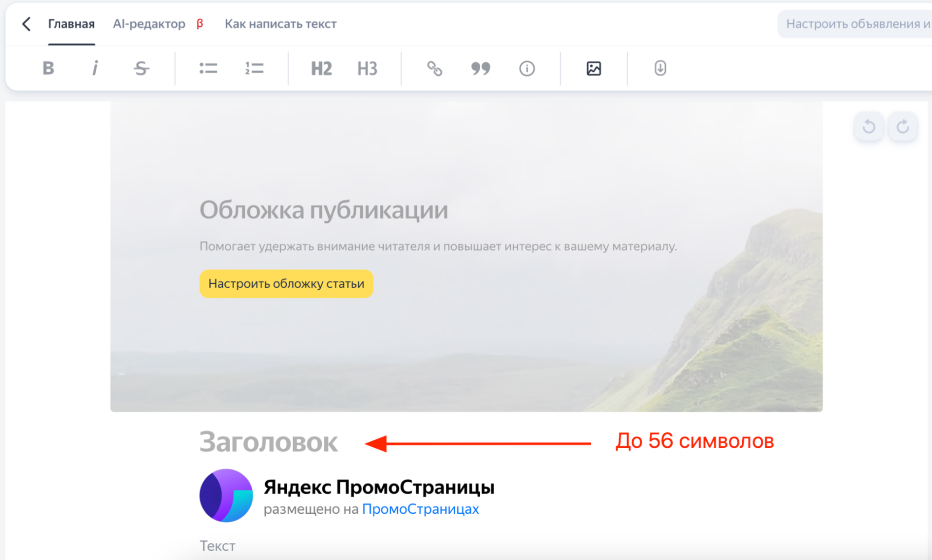
Task: Apply italic formatting
Action: [95, 68]
